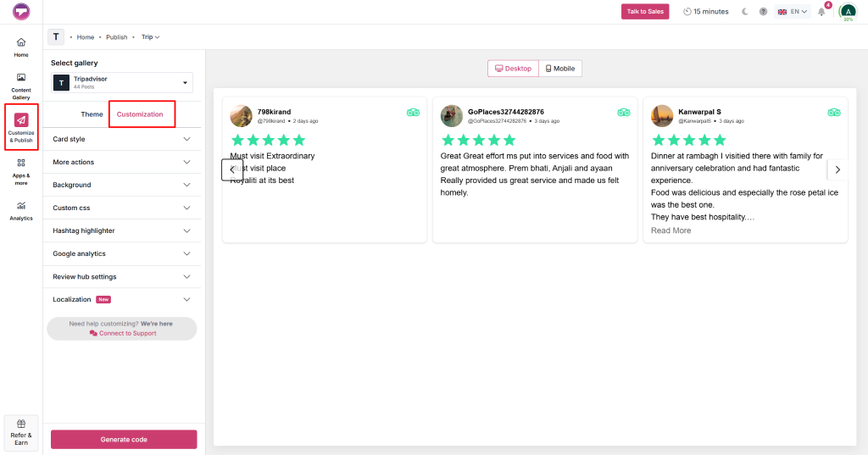Expand Google analytics section
This screenshot has height=455, width=868.
[x=122, y=253]
